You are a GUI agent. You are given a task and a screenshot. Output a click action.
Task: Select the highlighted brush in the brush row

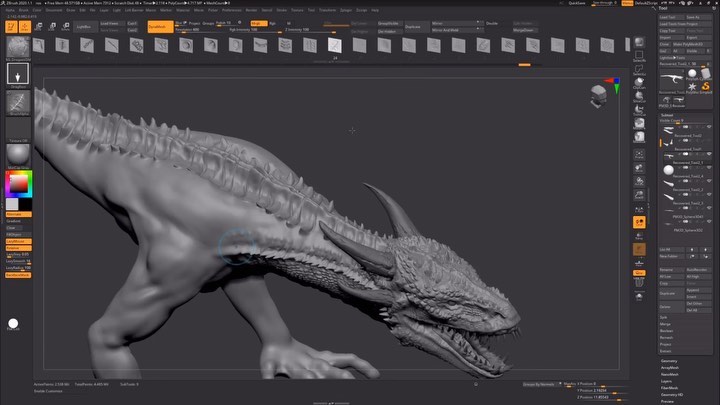335,45
